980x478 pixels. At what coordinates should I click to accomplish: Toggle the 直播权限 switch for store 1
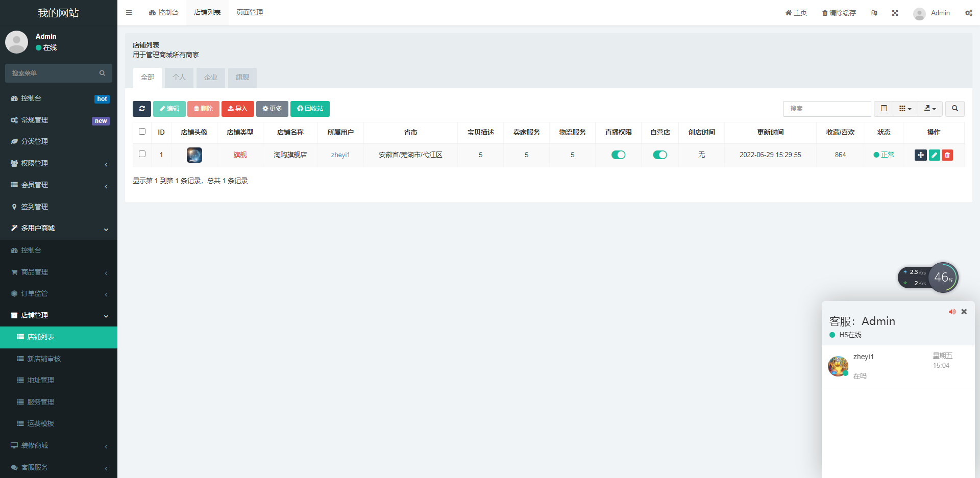pos(618,155)
